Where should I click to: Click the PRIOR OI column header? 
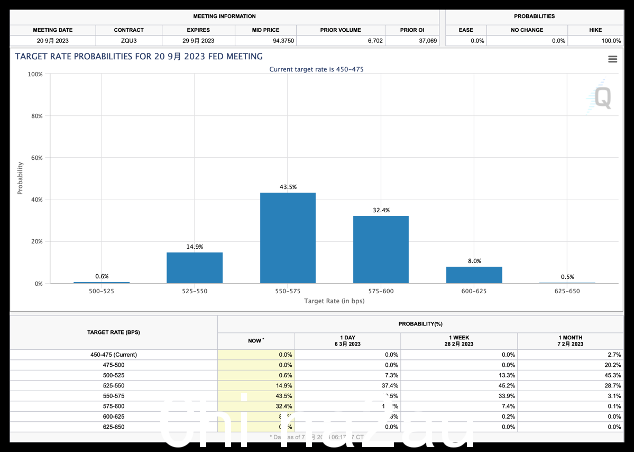coord(412,30)
